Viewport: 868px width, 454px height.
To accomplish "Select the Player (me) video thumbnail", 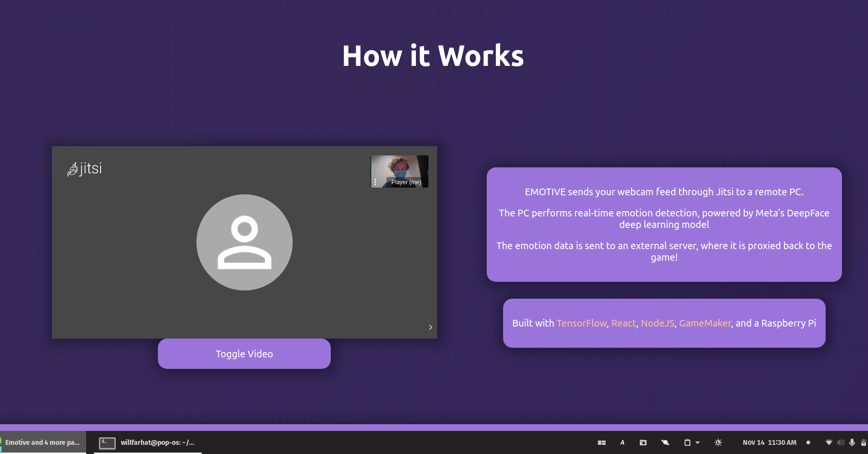I will 400,171.
